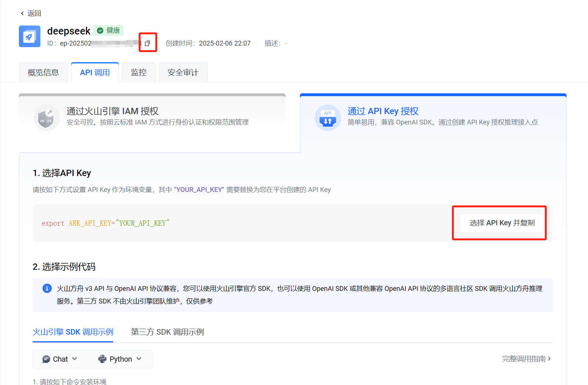Screen dimensions: 588x385
Task: Click the blue info icon in notice
Action: [x=47, y=288]
